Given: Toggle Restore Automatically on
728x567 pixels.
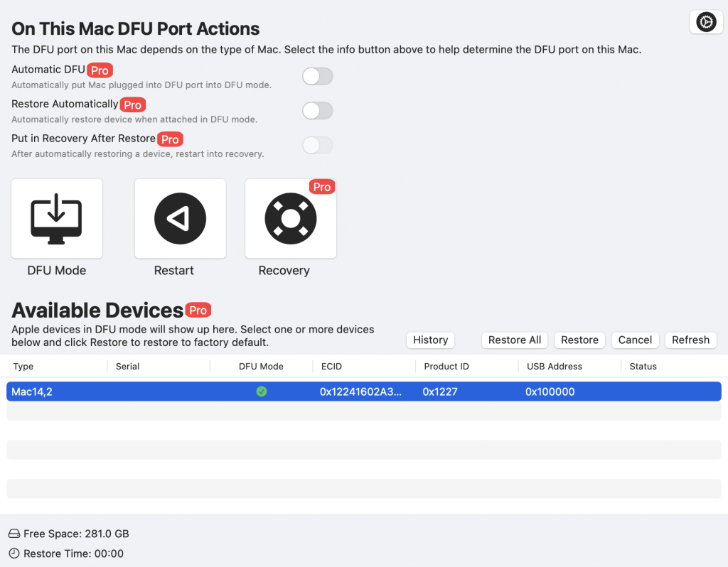Looking at the screenshot, I should click(x=317, y=111).
